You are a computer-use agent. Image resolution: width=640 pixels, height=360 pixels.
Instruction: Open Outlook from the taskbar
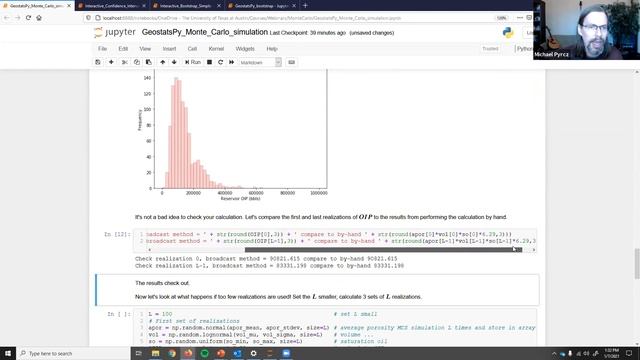coord(237,353)
